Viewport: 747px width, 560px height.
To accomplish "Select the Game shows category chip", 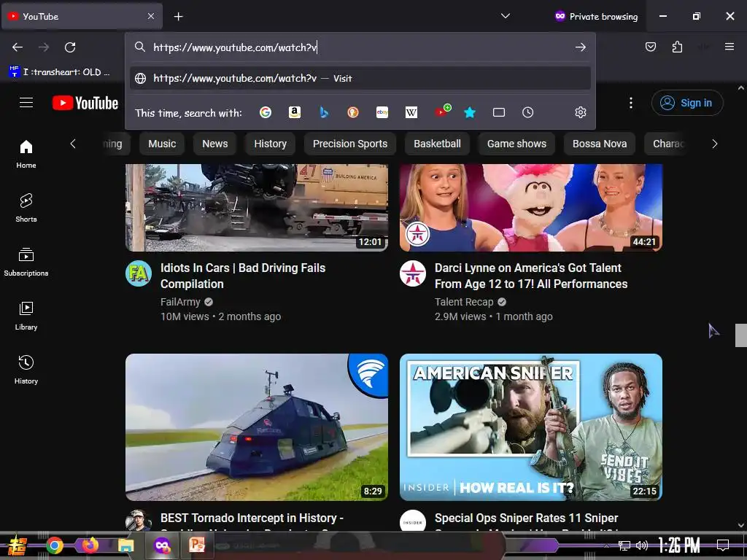I will click(516, 144).
